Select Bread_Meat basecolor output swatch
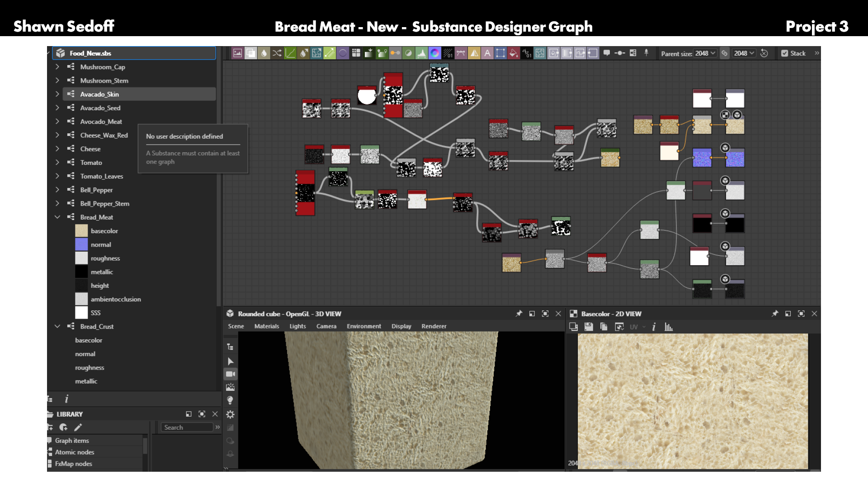The image size is (868, 488). click(81, 231)
